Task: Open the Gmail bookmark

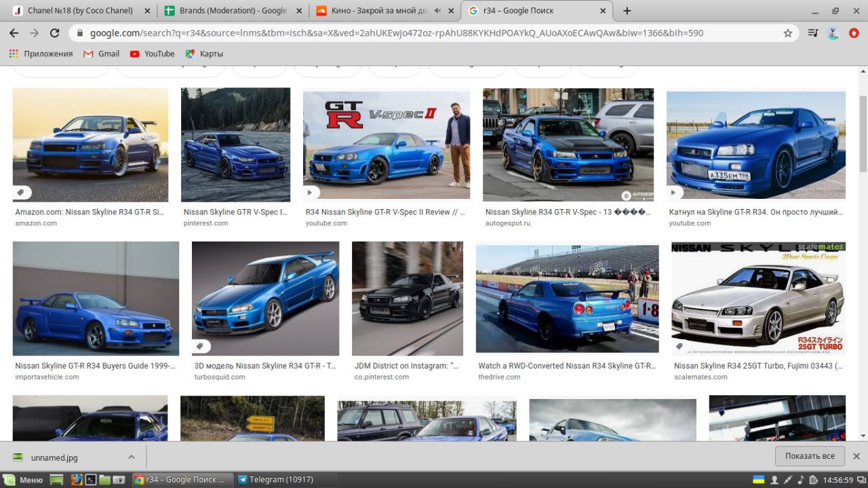Action: pos(101,54)
